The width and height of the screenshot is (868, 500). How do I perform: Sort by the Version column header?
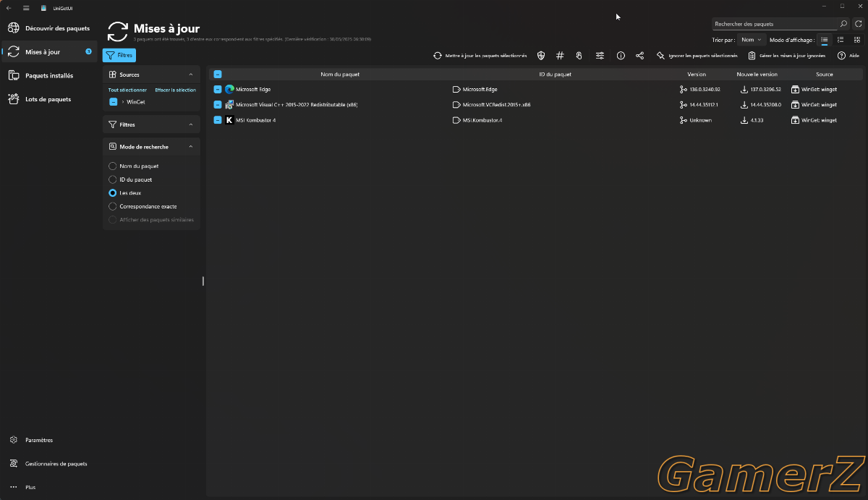pyautogui.click(x=697, y=74)
